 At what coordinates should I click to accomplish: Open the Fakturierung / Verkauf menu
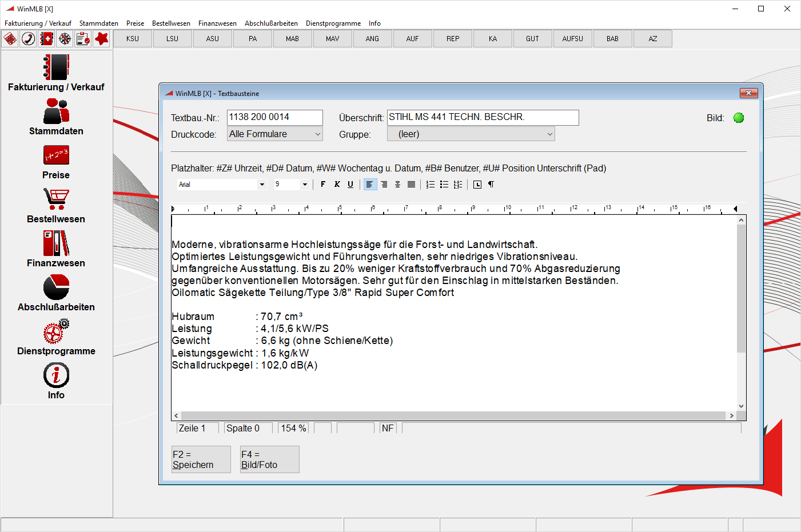[38, 23]
